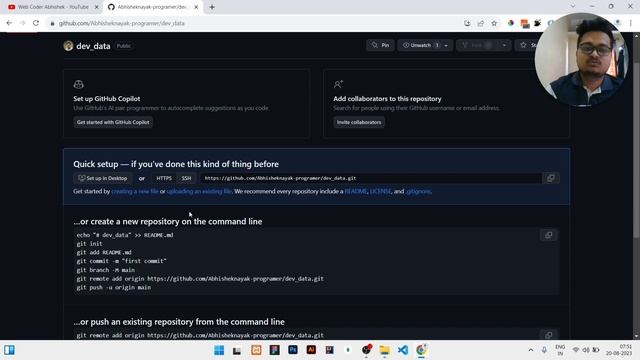Click the microphone icon in system tray
This screenshot has width=640, height=360.
click(x=544, y=350)
